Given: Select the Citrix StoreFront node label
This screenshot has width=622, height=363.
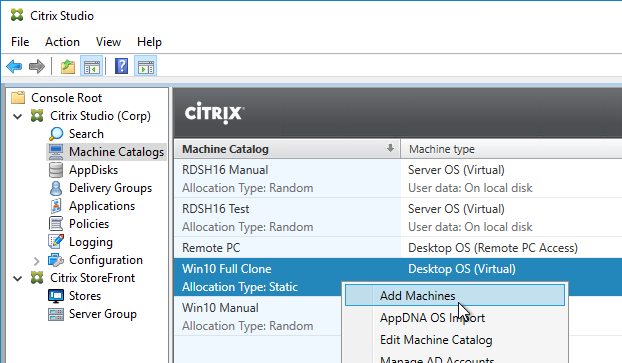Looking at the screenshot, I should [92, 278].
